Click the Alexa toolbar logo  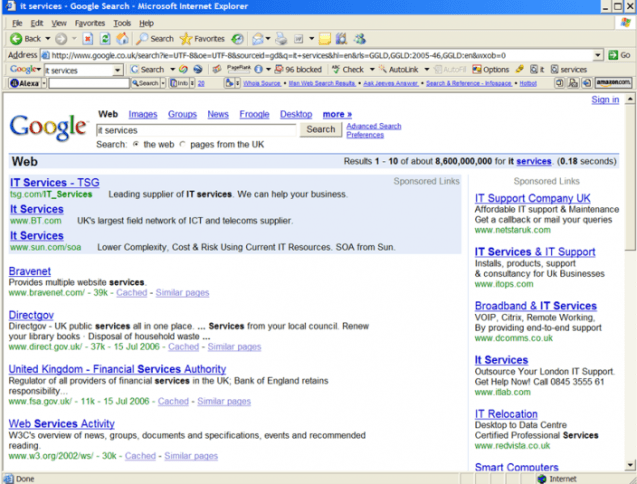25,83
